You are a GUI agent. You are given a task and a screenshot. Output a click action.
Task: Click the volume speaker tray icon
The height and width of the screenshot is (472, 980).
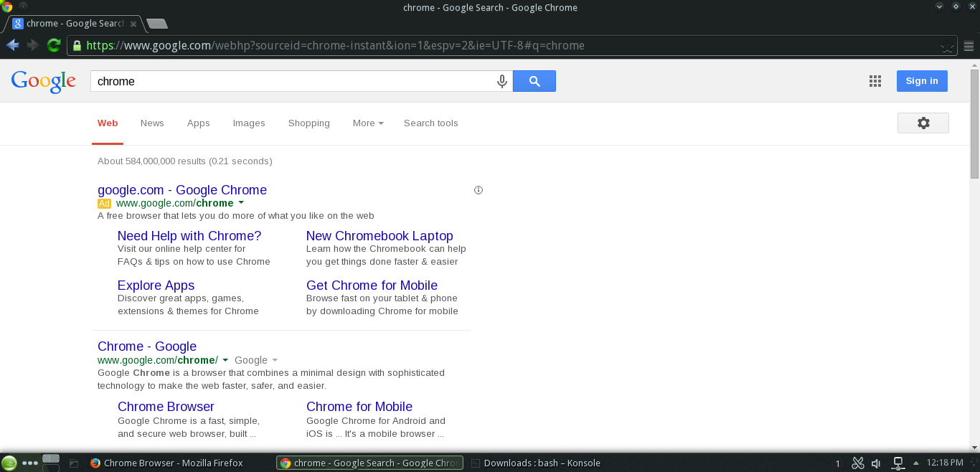pyautogui.click(x=876, y=463)
